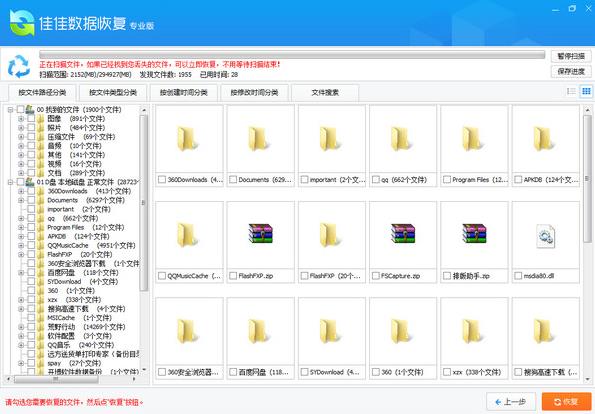Open the 360Downloads folder thumbnail

pyautogui.click(x=187, y=139)
